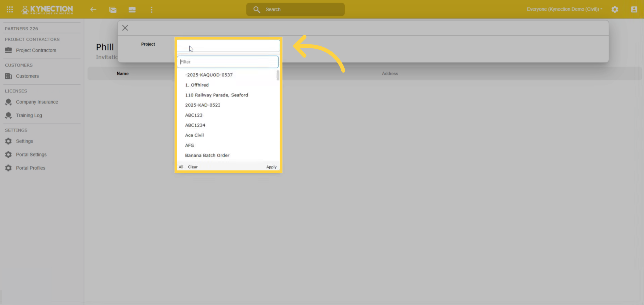Open Project Contractors in sidebar
The width and height of the screenshot is (644, 305).
click(x=36, y=50)
